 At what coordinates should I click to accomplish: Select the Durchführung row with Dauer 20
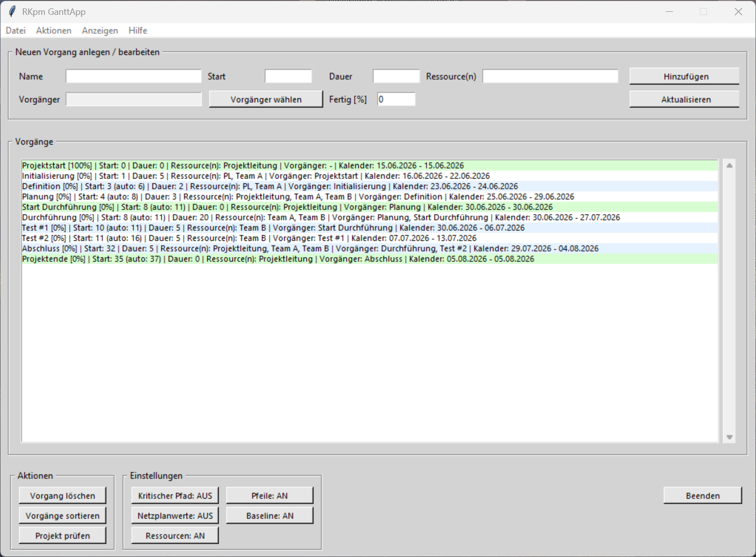coord(370,217)
